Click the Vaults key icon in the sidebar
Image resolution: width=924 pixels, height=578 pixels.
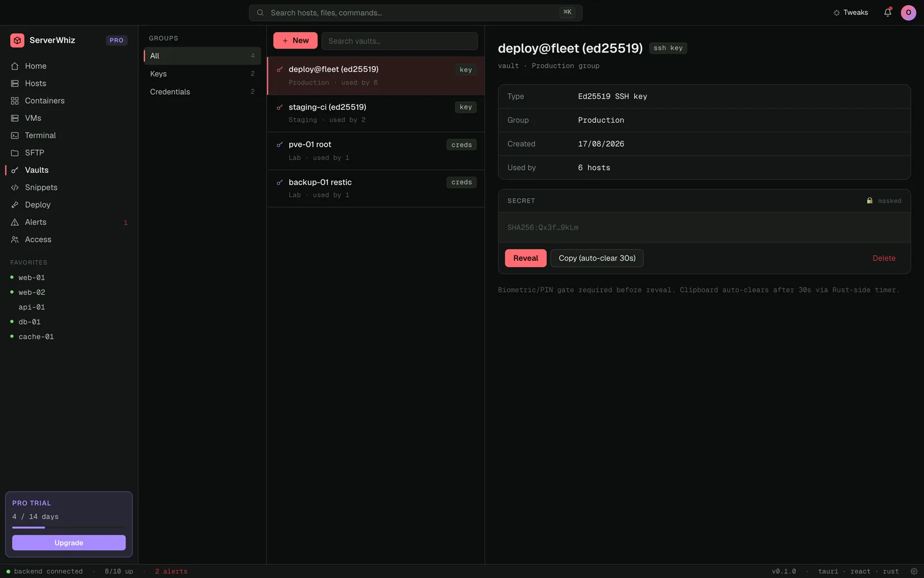point(15,170)
